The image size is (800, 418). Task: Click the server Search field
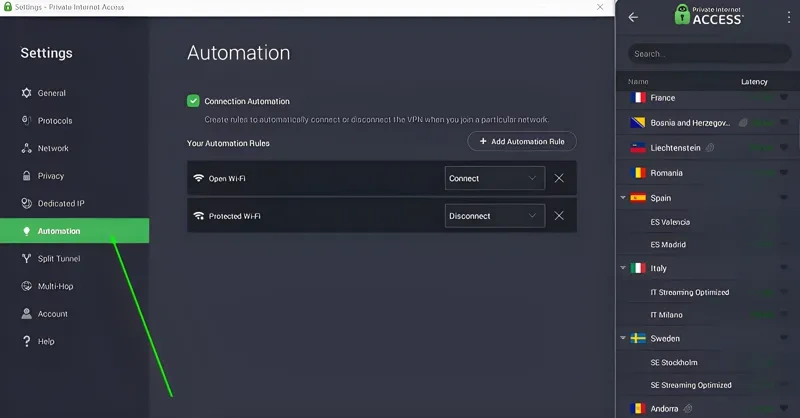[708, 54]
